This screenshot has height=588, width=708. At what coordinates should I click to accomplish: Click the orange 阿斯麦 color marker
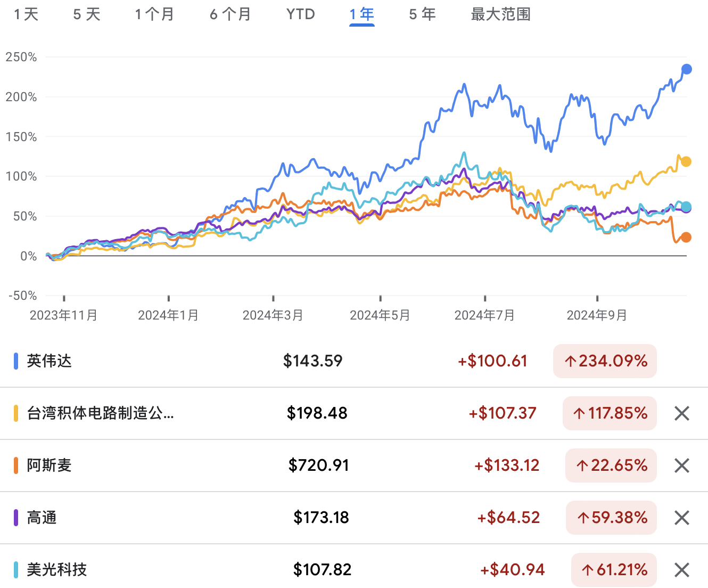pos(16,466)
